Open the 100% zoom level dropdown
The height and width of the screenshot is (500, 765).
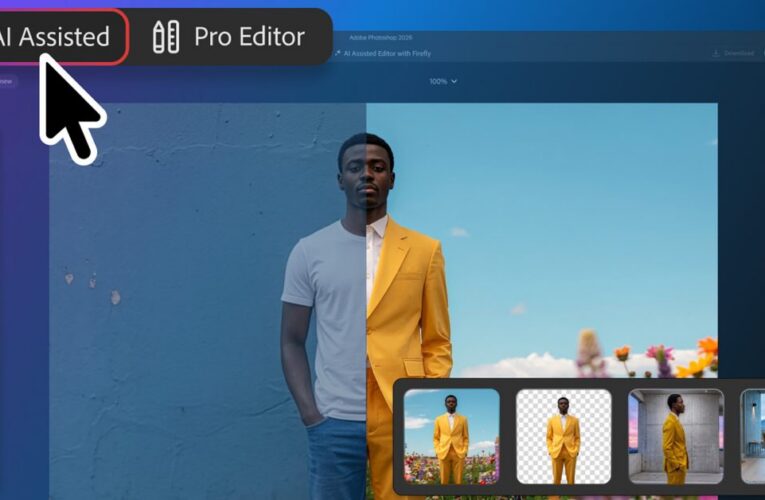click(x=443, y=81)
